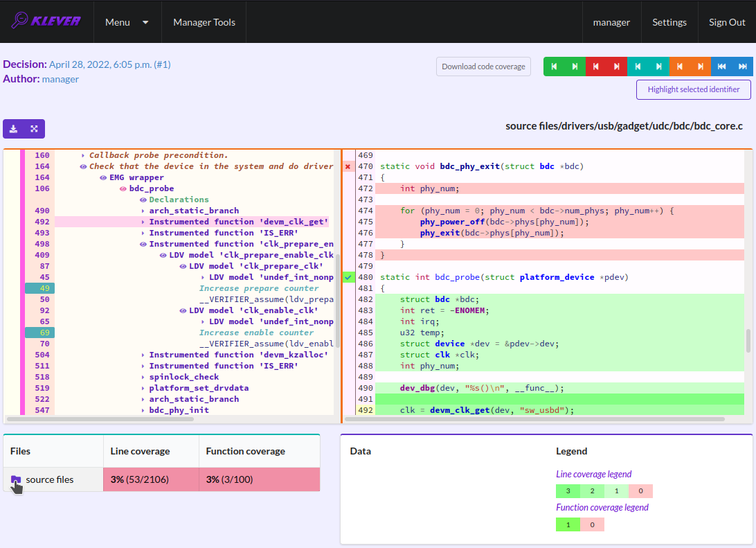Click line coverage legend swatch 0
Image resolution: width=756 pixels, height=548 pixels.
(640, 491)
